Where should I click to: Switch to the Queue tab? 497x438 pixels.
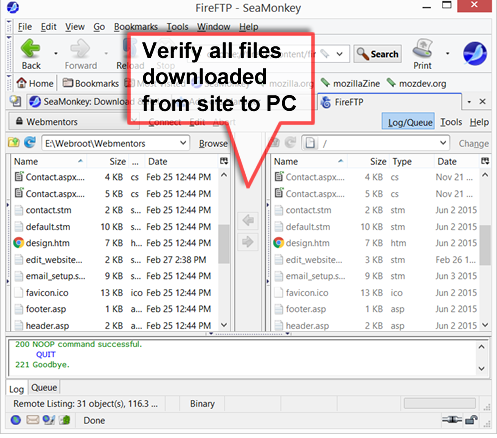(44, 388)
